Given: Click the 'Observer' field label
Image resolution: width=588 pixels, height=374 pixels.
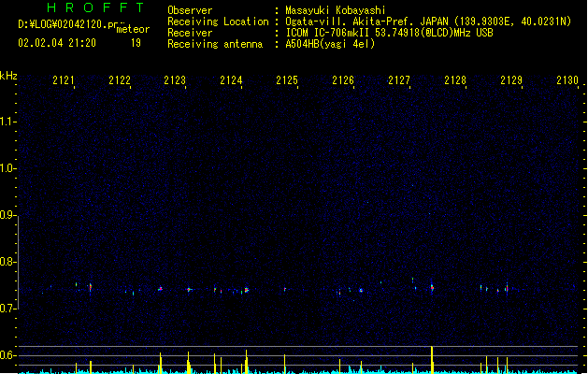Looking at the screenshot, I should point(190,10).
